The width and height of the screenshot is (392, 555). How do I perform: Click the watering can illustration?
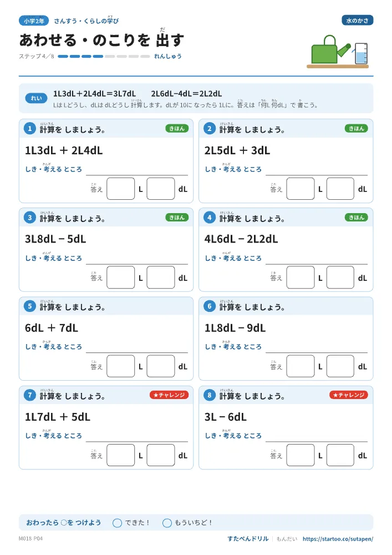tap(331, 49)
